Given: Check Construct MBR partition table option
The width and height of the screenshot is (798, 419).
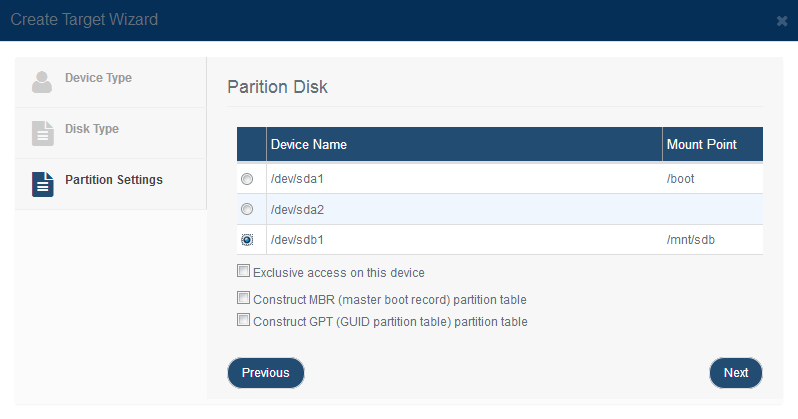Looking at the screenshot, I should [x=243, y=298].
